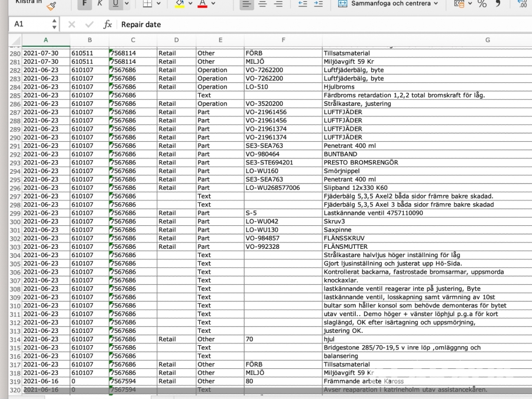Viewport: 532px width, 399px height.
Task: Click the format painter brush icon
Action: point(51,5)
